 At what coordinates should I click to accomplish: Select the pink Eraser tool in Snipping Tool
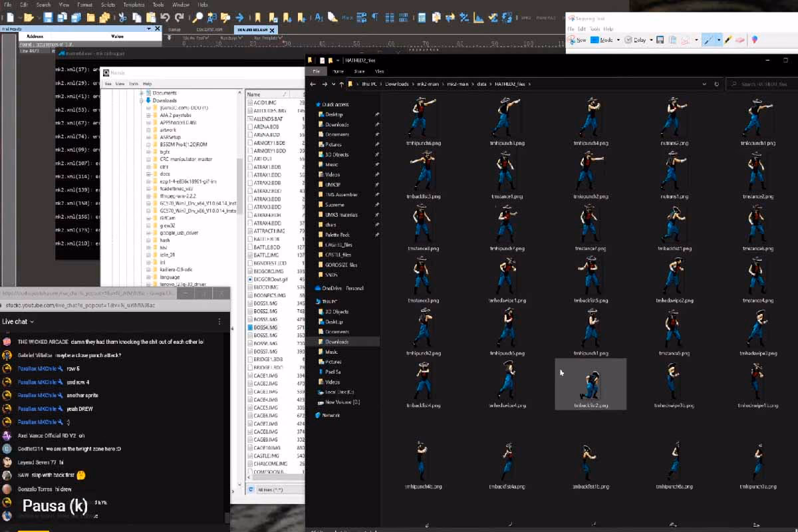[739, 39]
